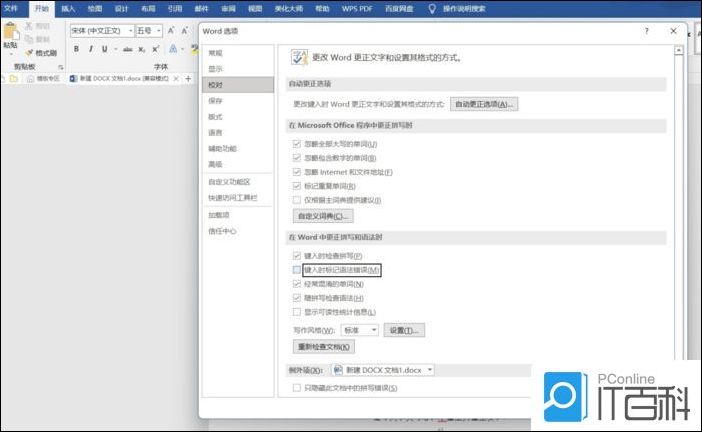Enable mark grammar errors as you type (M)
Screen dimensions: 702x432
296,269
